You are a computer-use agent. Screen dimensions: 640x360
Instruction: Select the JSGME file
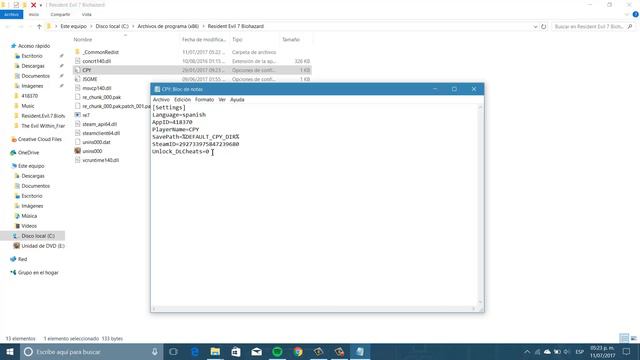point(90,79)
